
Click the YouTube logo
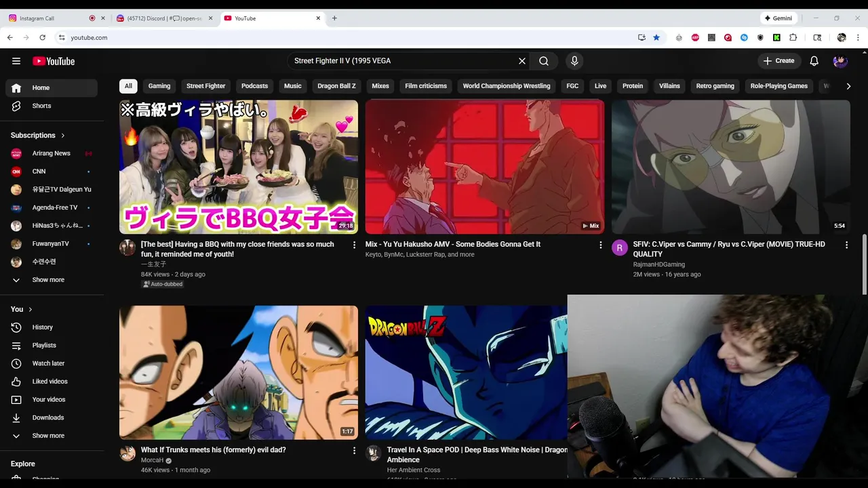pyautogui.click(x=54, y=61)
